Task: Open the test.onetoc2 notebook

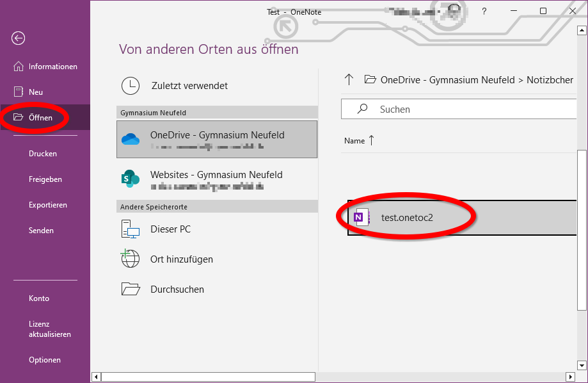Action: pos(461,218)
